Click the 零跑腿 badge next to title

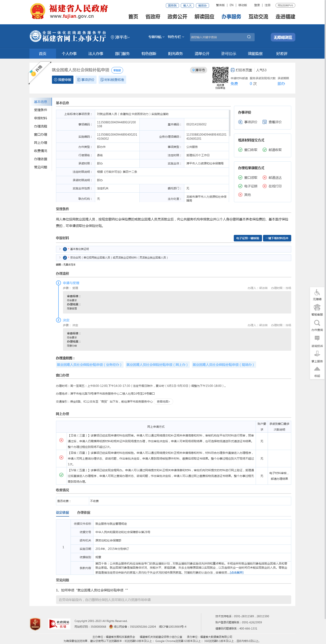(117, 70)
